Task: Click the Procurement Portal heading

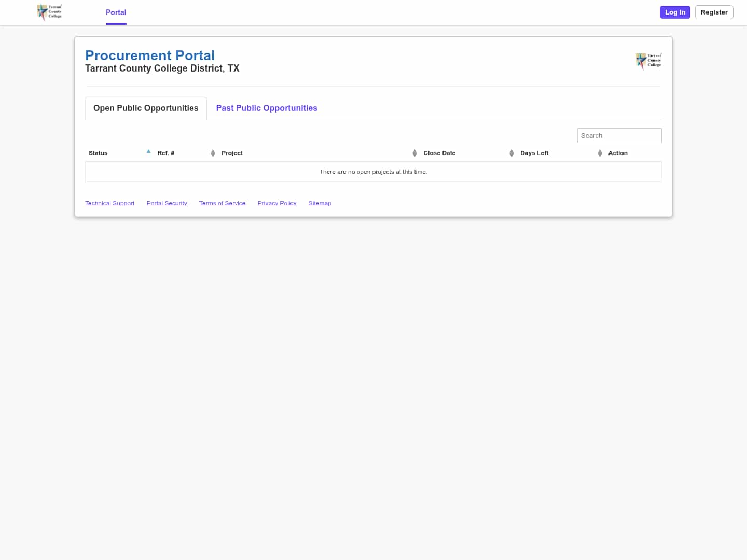Action: click(x=150, y=55)
